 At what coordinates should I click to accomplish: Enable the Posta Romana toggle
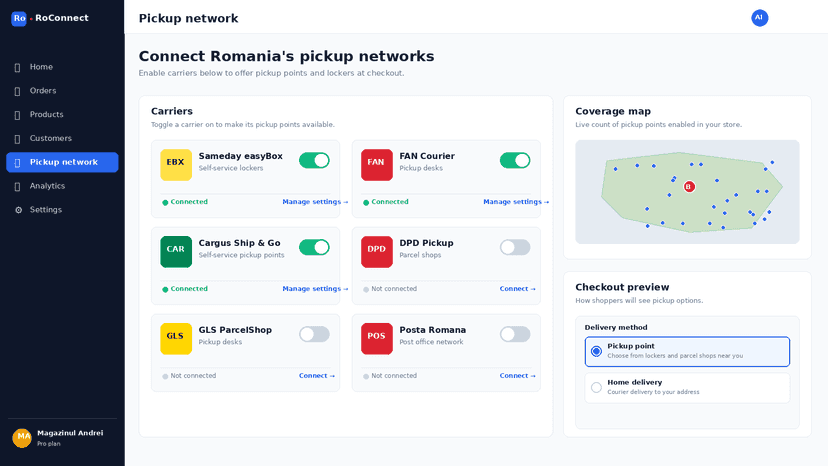[515, 334]
